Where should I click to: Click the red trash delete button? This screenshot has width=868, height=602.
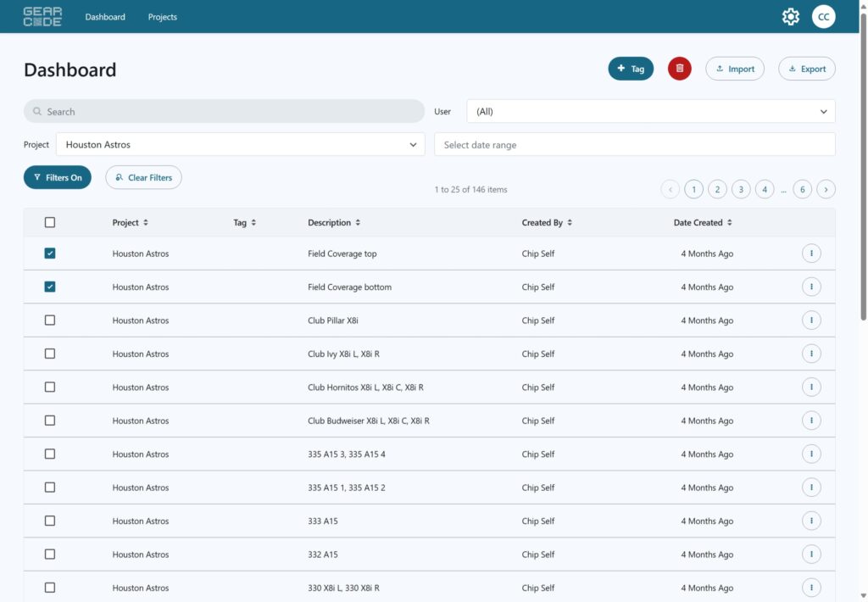click(x=679, y=69)
